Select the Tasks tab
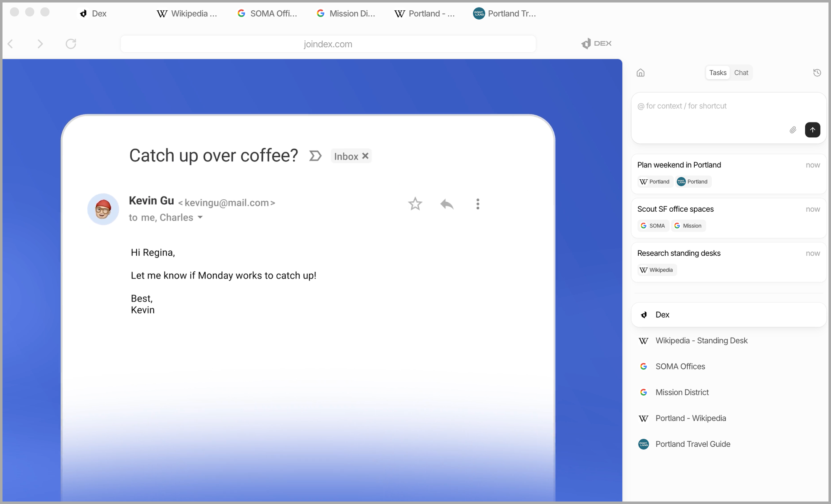Screen dimensions: 831x504 718,73
